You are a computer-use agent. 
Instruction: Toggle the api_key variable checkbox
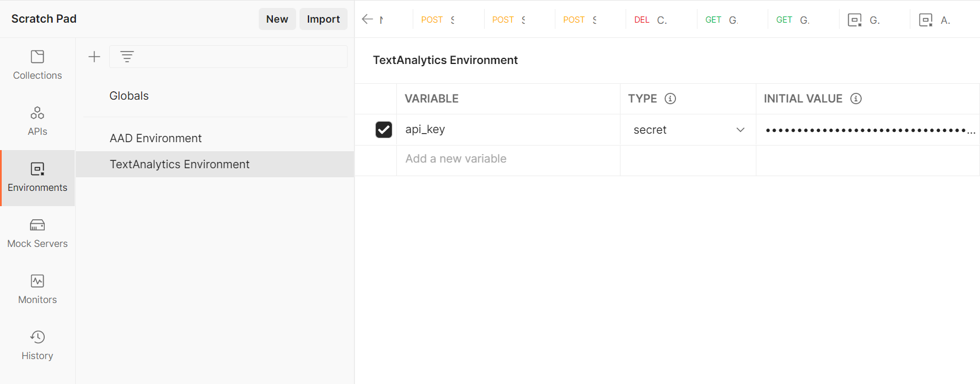pyautogui.click(x=384, y=130)
